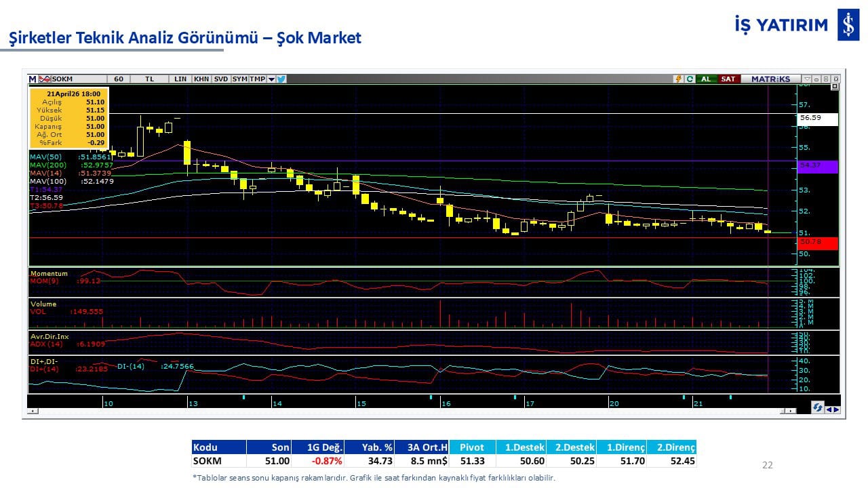Click the green refresh icon
The width and height of the screenshot is (868, 488).
pos(689,79)
